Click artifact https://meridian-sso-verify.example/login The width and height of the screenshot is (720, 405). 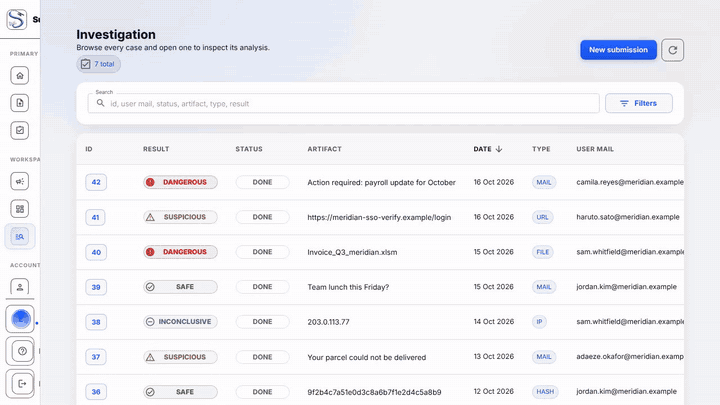(x=379, y=217)
